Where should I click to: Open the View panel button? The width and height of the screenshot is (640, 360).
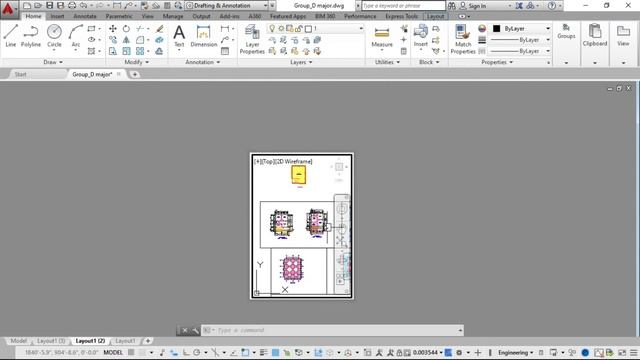(x=623, y=35)
